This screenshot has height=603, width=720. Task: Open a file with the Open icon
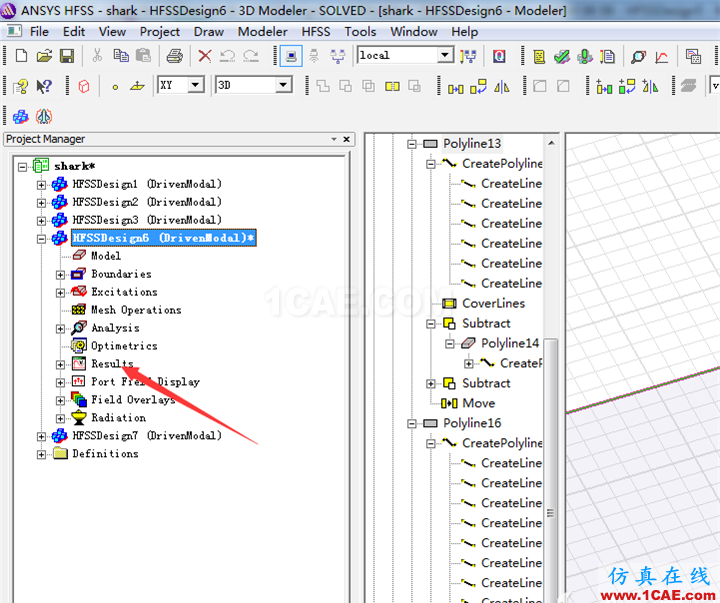pos(44,56)
